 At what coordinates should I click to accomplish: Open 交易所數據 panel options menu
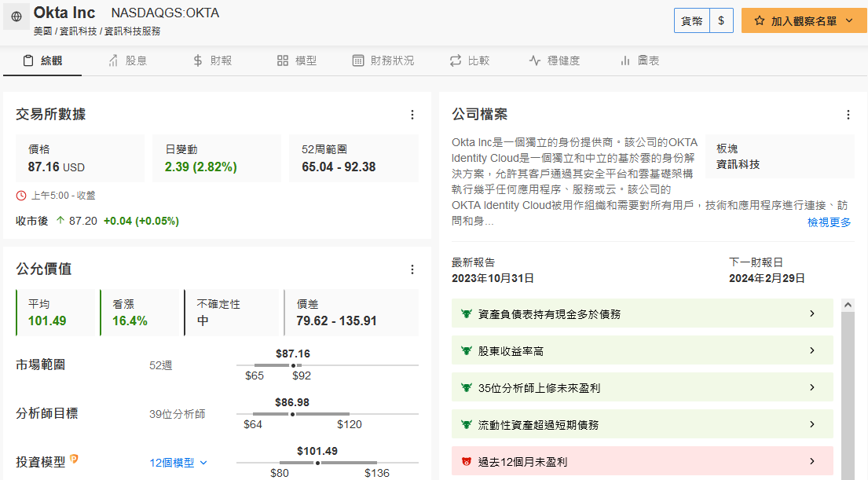pyautogui.click(x=412, y=115)
